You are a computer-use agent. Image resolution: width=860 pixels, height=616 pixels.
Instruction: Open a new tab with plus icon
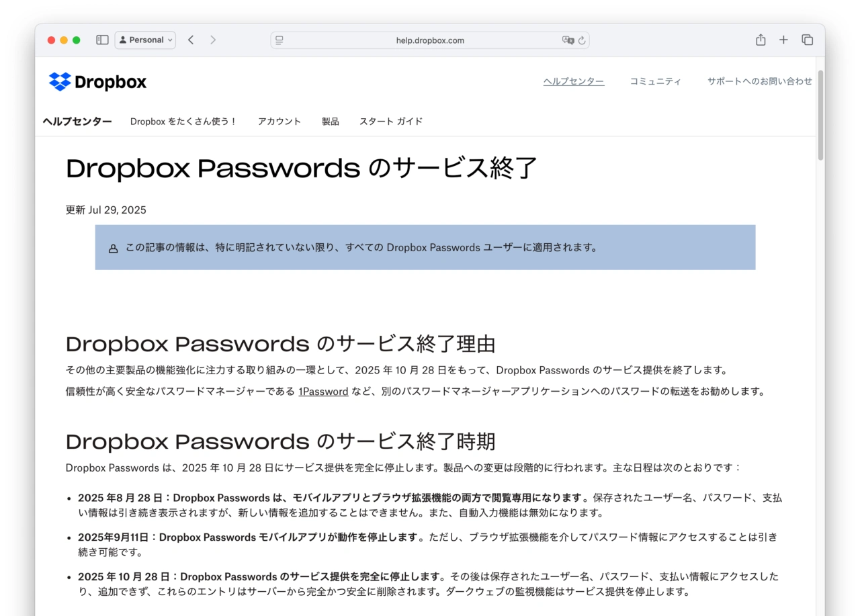click(783, 40)
